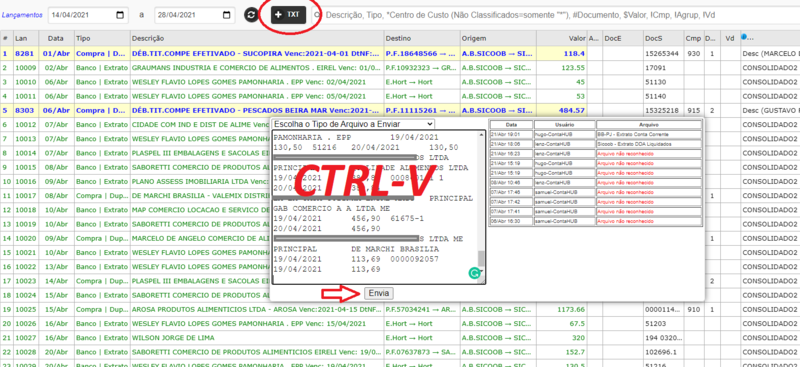Image resolution: width=800 pixels, height=367 pixels.
Task: Click upload log entry dated 21/Abr 16:23
Action: pos(596,154)
